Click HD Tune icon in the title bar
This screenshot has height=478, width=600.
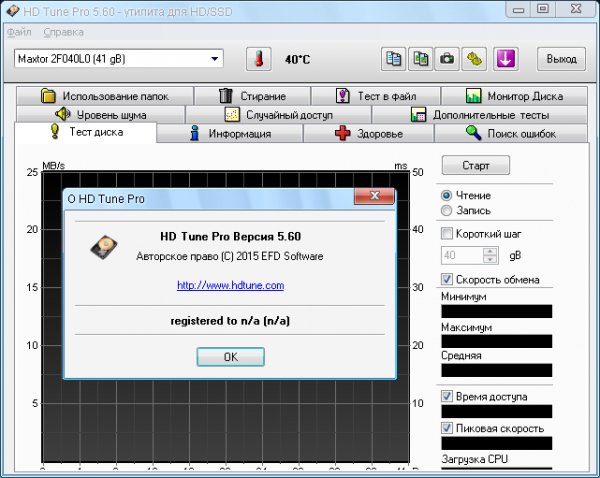(12, 11)
